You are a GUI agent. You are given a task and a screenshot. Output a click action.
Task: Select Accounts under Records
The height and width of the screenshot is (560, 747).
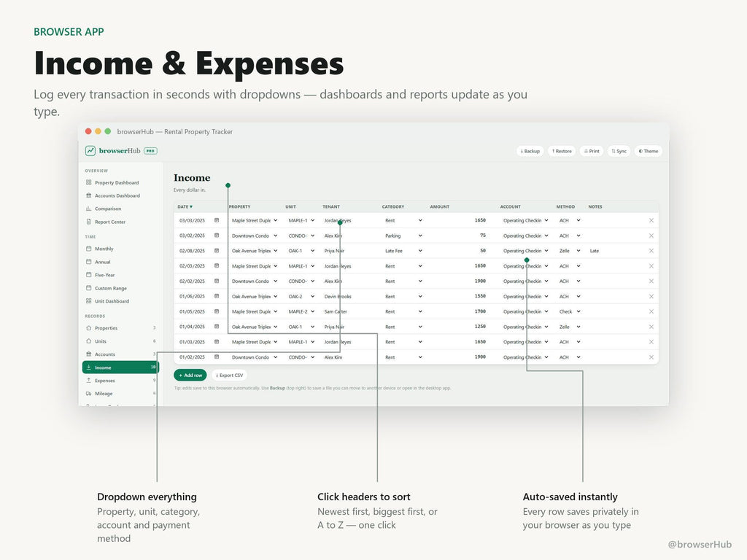point(120,354)
